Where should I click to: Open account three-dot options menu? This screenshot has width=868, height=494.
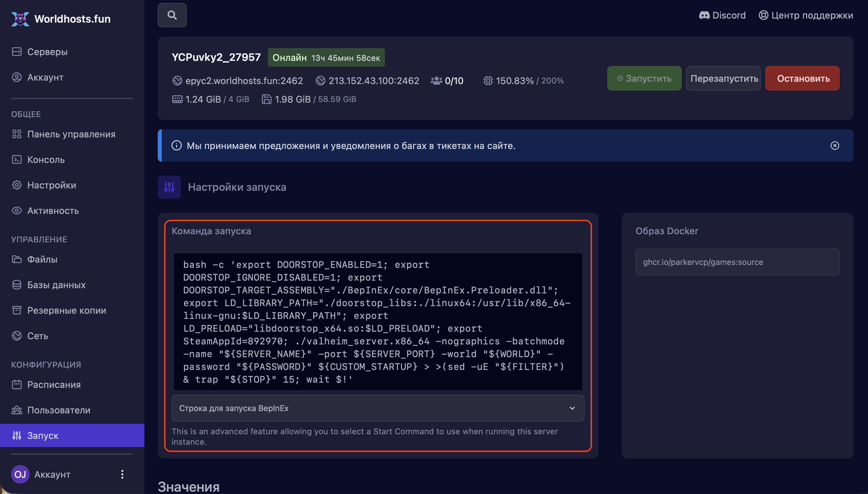pyautogui.click(x=122, y=474)
